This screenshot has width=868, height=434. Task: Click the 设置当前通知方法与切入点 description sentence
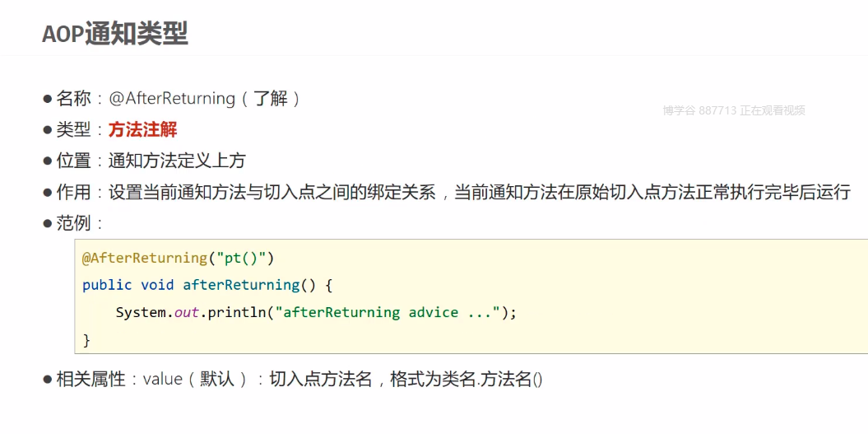477,192
